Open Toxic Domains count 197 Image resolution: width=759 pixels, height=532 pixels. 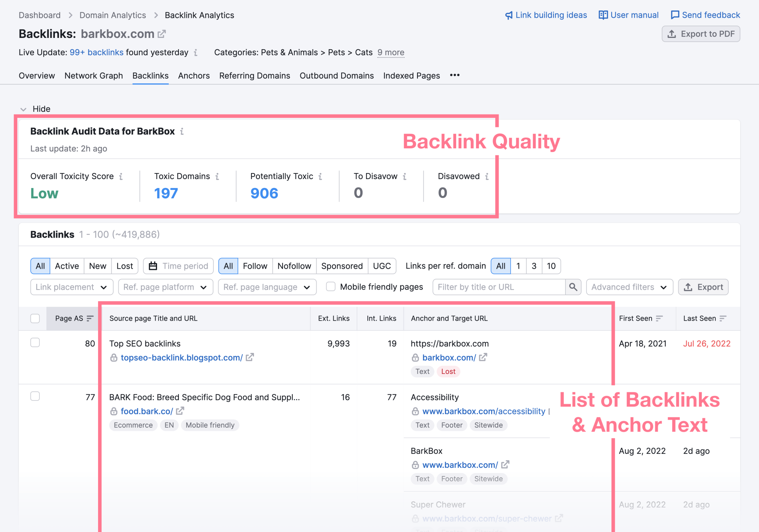166,193
